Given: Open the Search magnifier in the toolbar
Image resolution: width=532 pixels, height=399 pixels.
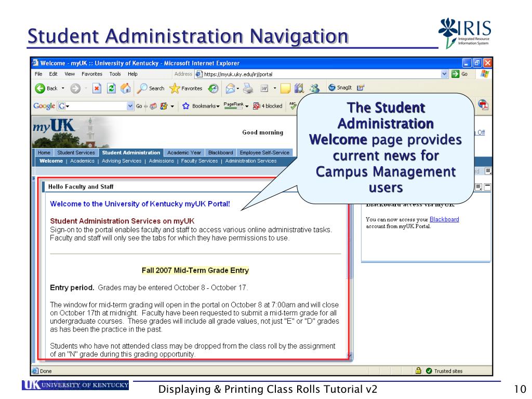Looking at the screenshot, I should pos(151,88).
